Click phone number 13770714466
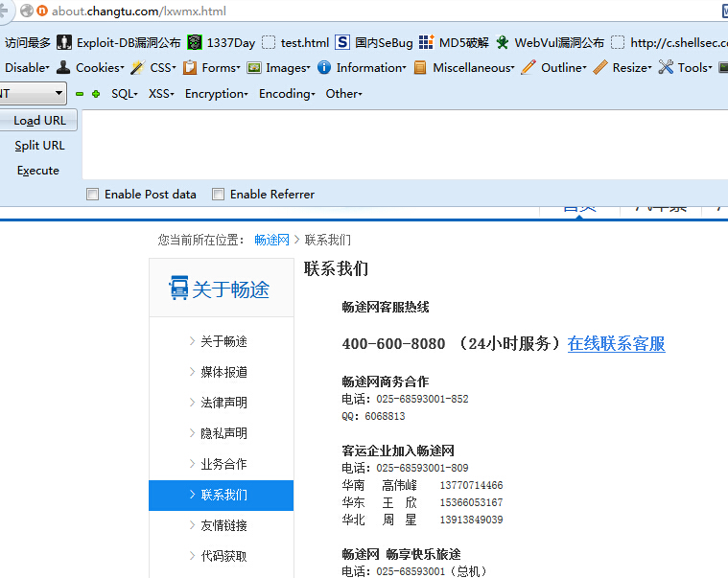The width and height of the screenshot is (728, 578). tap(471, 485)
